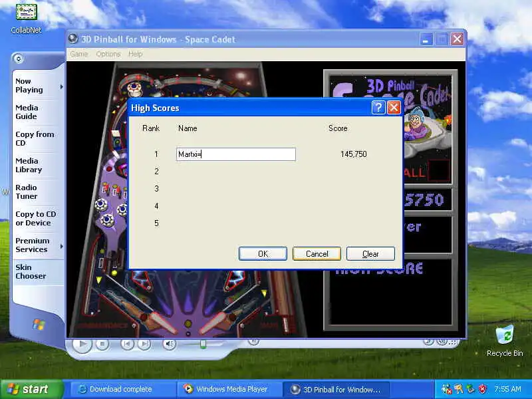532x399 pixels.
Task: Click the Previous track button
Action: click(x=127, y=344)
